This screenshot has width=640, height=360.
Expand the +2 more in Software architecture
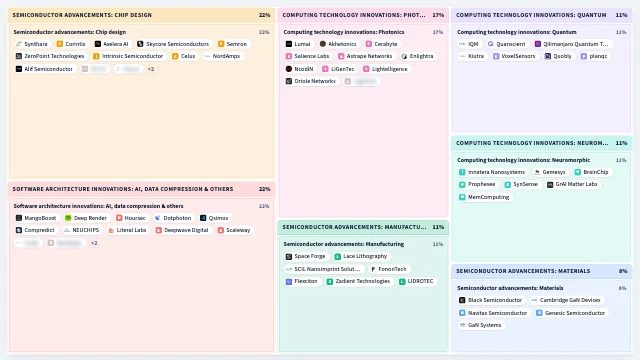(94, 243)
